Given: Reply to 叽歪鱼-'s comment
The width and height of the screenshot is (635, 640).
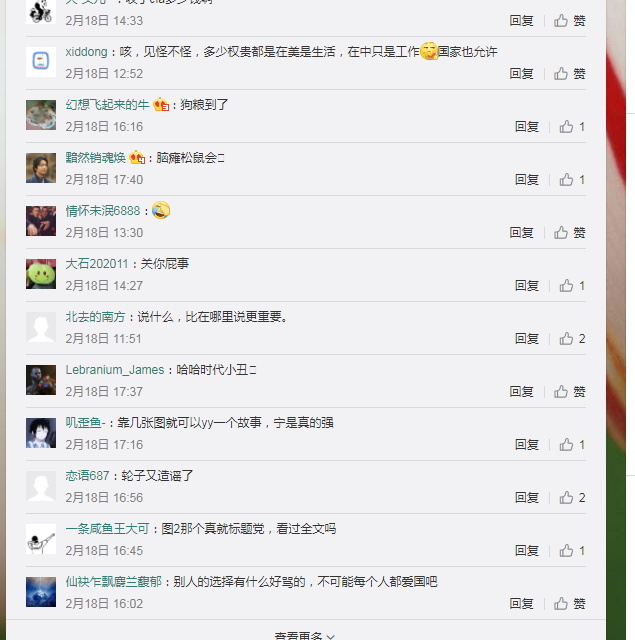Looking at the screenshot, I should (527, 444).
